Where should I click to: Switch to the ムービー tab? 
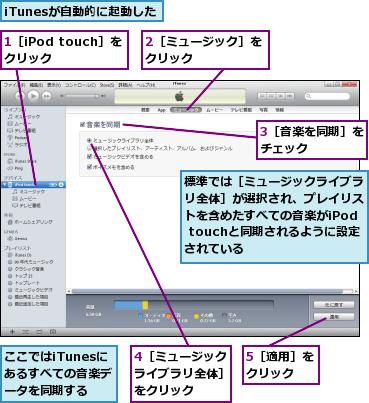click(x=214, y=110)
